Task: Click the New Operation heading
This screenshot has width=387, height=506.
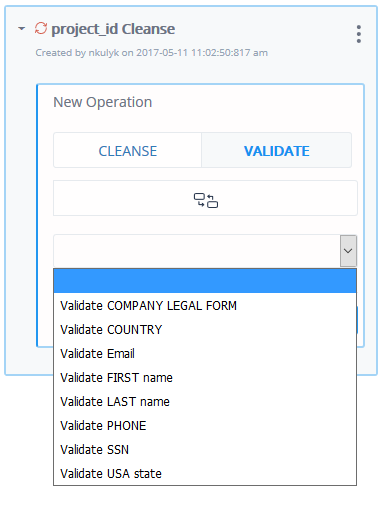Action: coord(103,102)
